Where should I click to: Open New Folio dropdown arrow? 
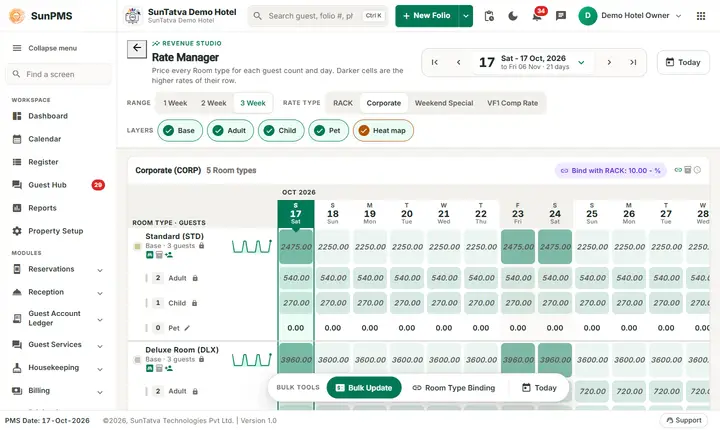[466, 16]
